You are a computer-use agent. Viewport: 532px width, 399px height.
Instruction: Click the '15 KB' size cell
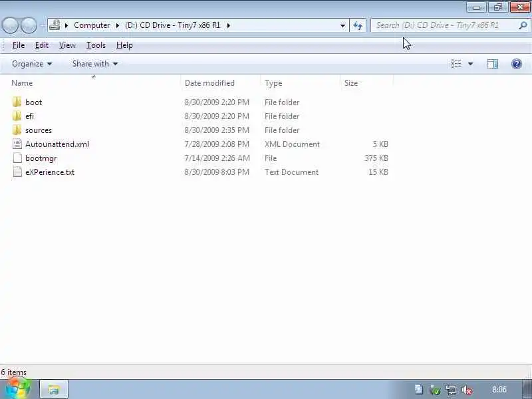point(378,172)
